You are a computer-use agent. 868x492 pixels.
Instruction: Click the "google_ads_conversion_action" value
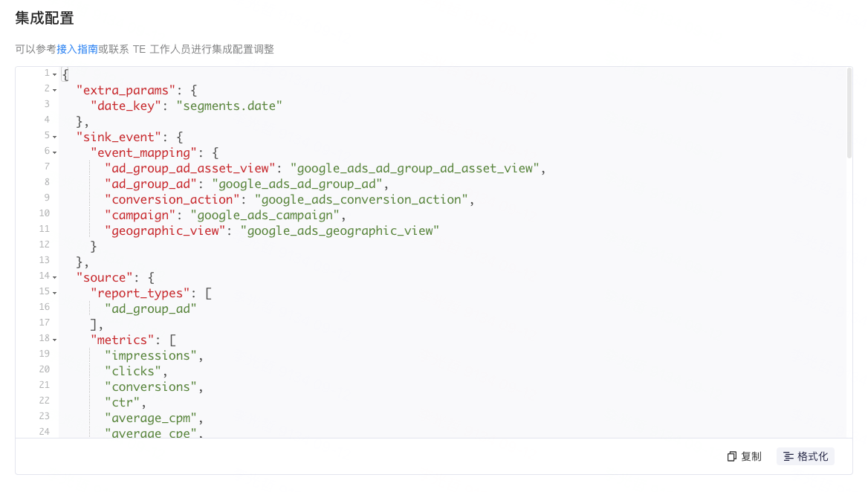click(x=361, y=199)
